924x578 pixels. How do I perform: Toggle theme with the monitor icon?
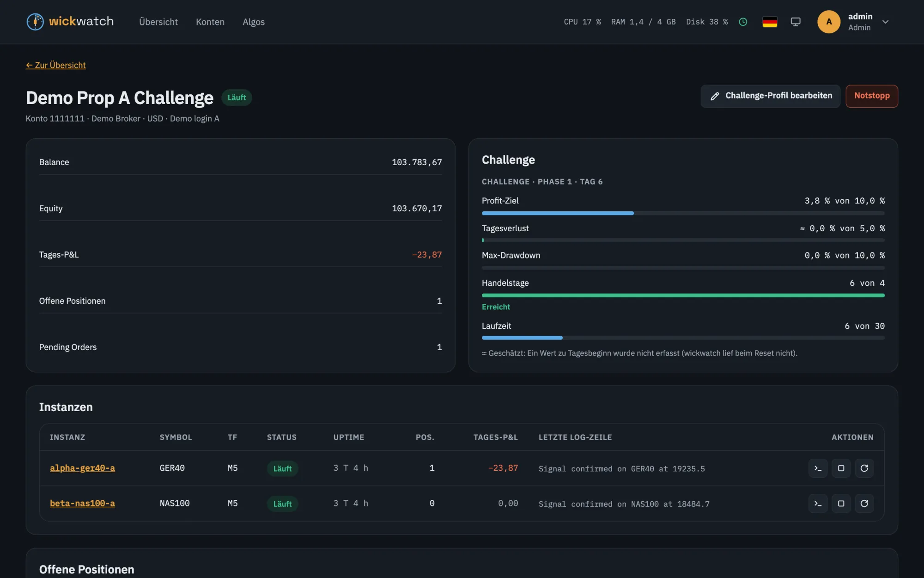(796, 22)
